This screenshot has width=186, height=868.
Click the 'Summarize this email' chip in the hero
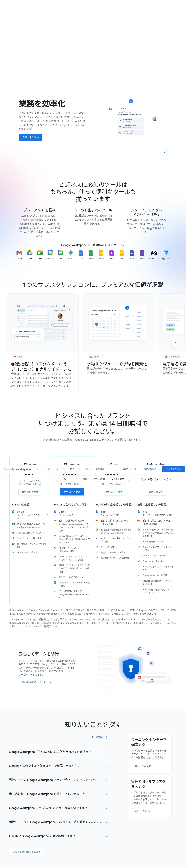[131, 126]
